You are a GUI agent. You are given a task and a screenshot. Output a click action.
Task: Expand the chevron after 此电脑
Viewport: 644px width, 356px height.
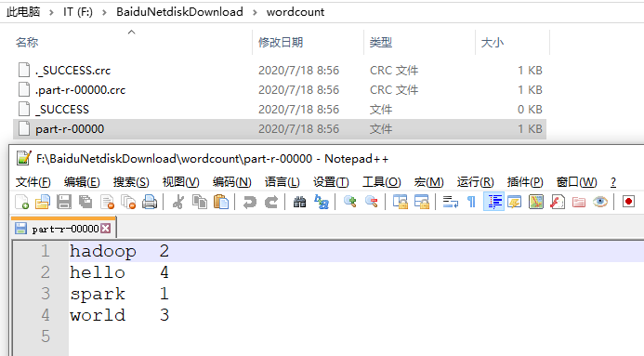pyautogui.click(x=51, y=12)
